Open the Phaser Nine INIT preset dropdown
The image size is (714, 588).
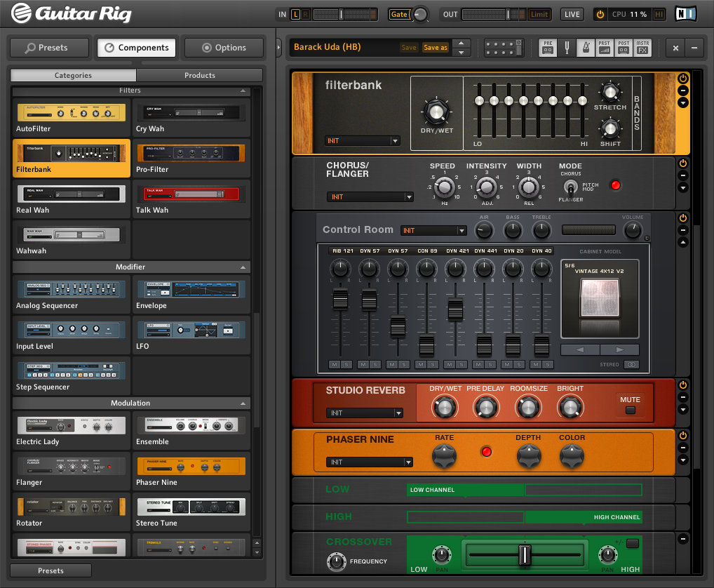tap(370, 462)
